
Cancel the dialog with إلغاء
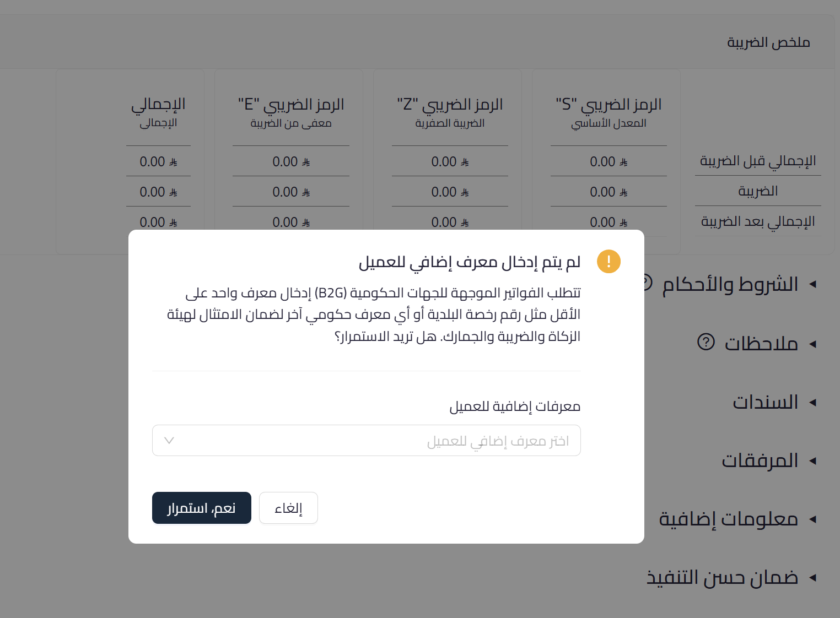[288, 507]
